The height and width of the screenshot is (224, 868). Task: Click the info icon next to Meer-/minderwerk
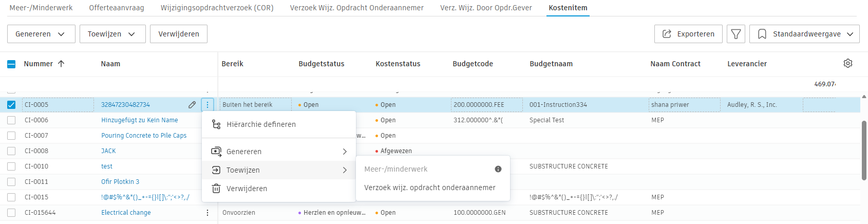tap(498, 169)
